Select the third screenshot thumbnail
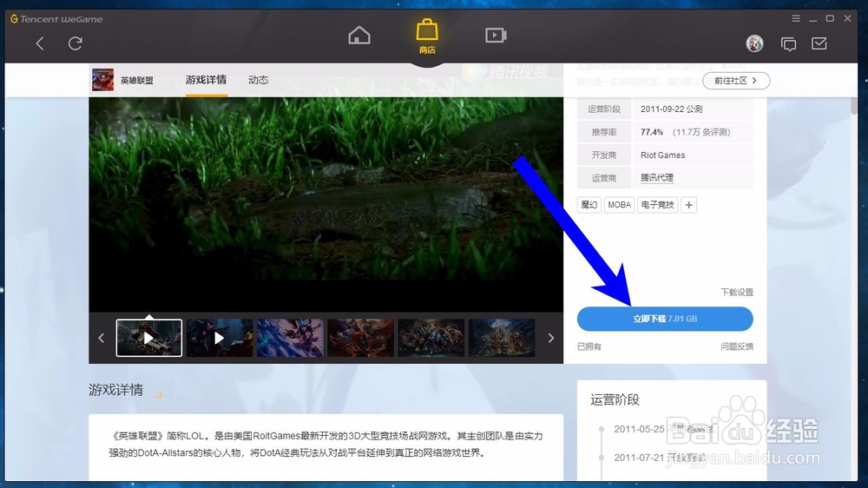The image size is (868, 488). [x=290, y=338]
